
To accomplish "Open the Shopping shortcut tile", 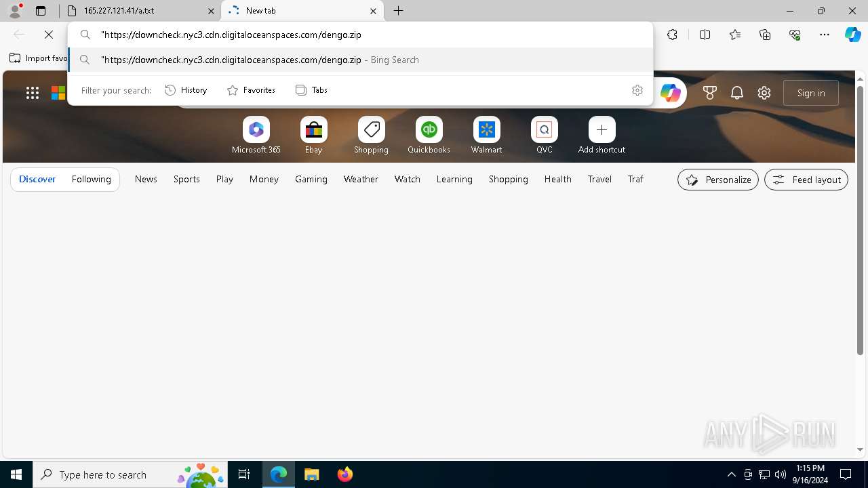I will (x=372, y=135).
